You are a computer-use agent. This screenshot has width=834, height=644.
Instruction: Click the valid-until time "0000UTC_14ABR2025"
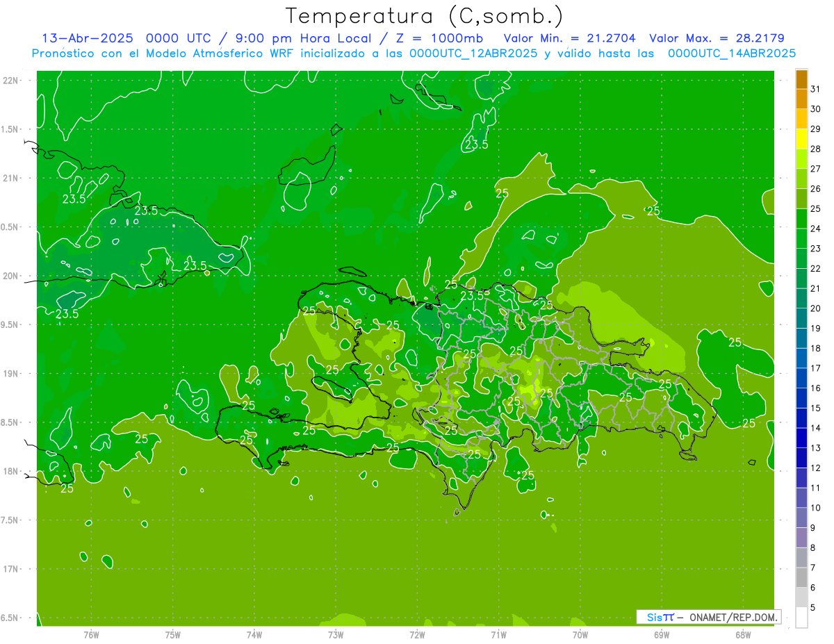coord(732,53)
